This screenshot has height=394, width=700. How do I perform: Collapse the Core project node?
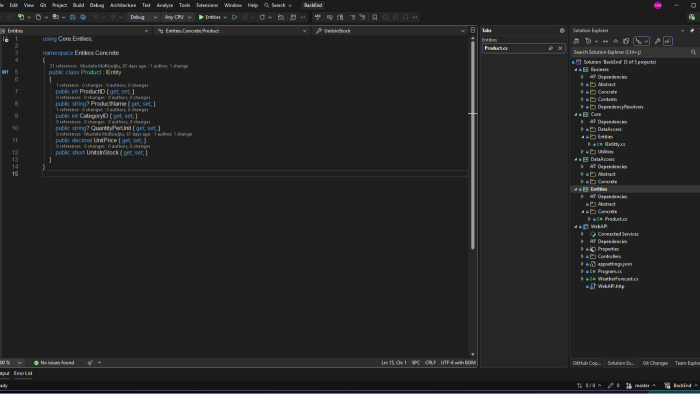click(x=576, y=114)
